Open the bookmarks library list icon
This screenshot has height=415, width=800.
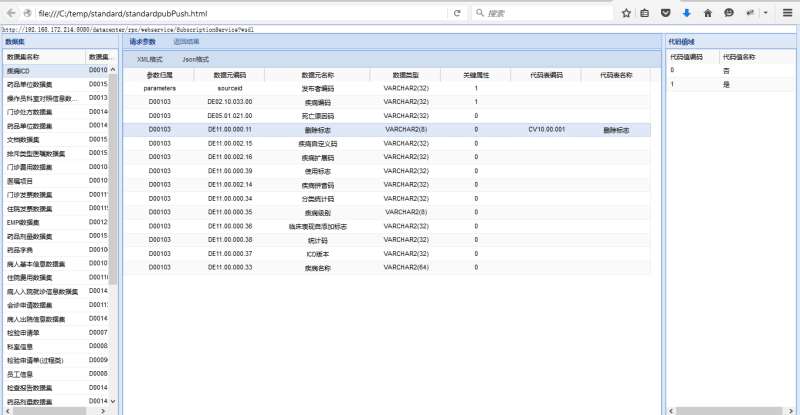[645, 14]
